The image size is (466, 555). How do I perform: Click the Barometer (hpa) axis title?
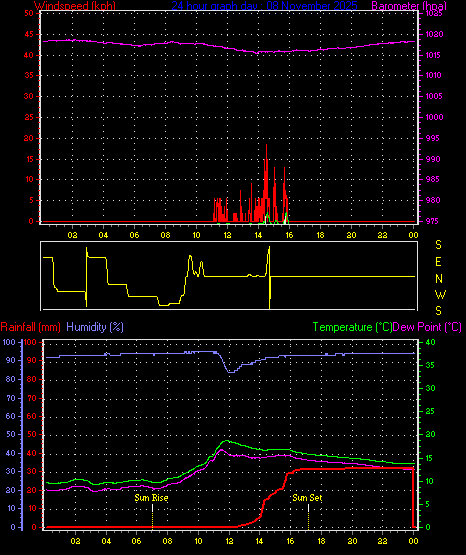(409, 6)
